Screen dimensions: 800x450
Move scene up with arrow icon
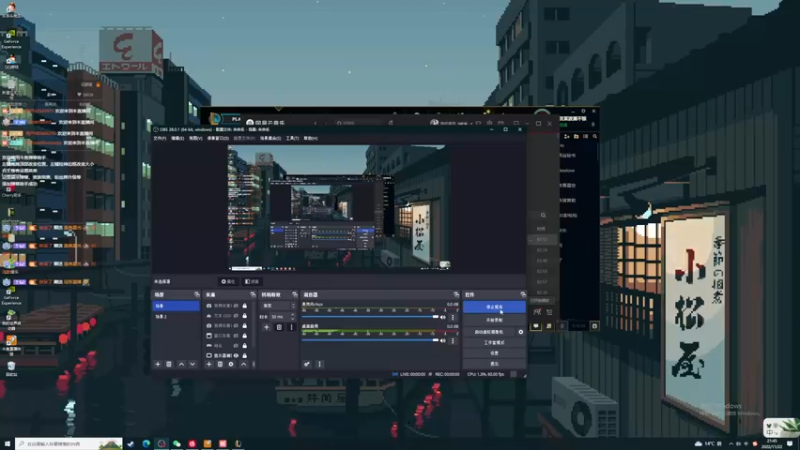[181, 364]
